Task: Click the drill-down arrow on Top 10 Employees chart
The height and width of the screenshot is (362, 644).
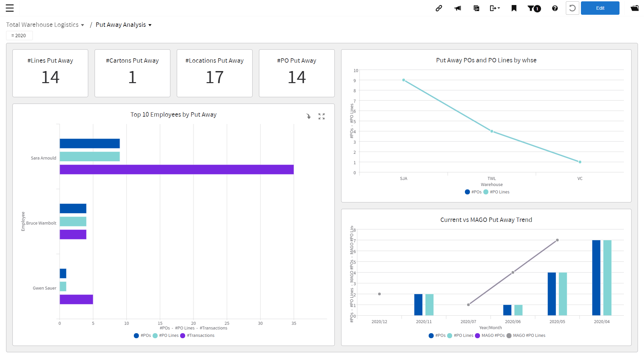Action: click(x=309, y=116)
